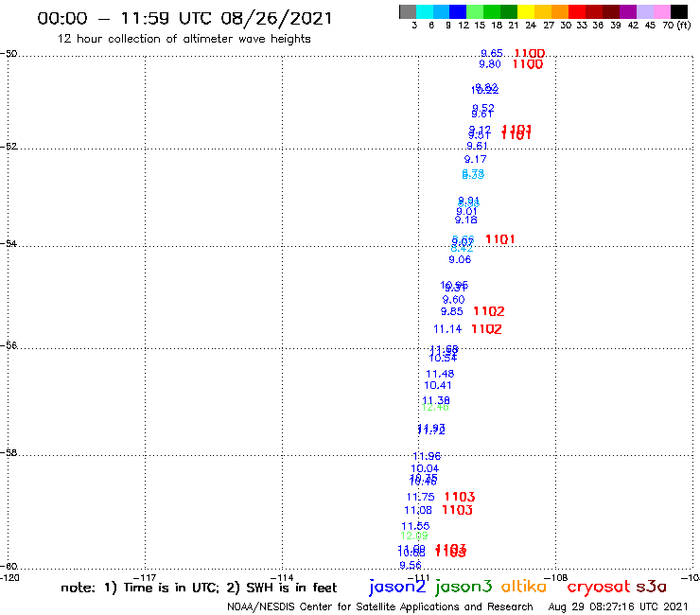
Task: Click the latitude axis label -56
Action: [x=9, y=345]
